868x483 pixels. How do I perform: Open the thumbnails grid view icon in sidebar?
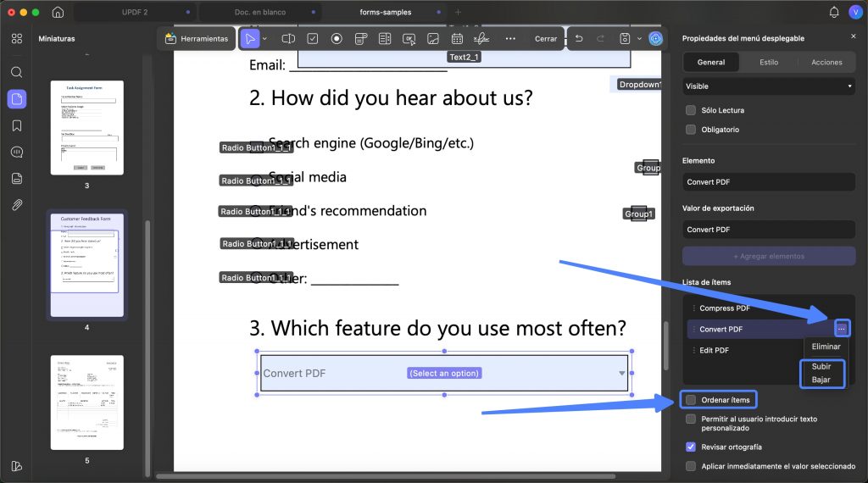(17, 38)
